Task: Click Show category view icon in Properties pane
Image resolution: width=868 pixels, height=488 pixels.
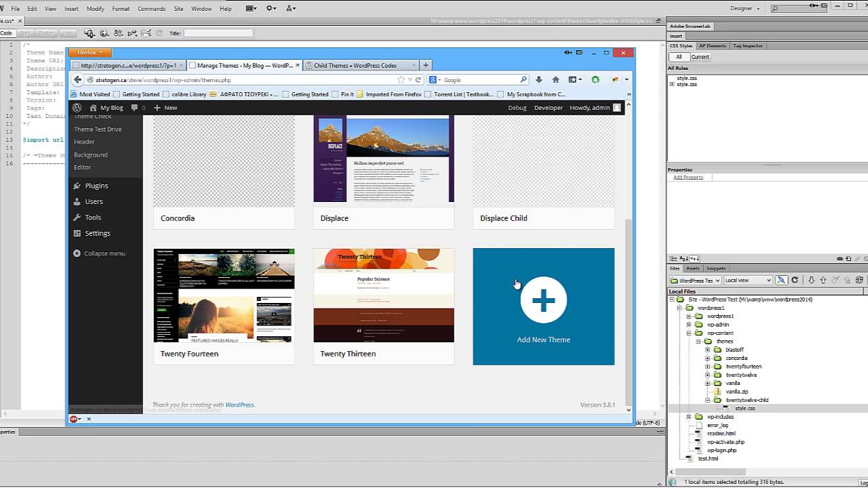Action: [x=675, y=258]
